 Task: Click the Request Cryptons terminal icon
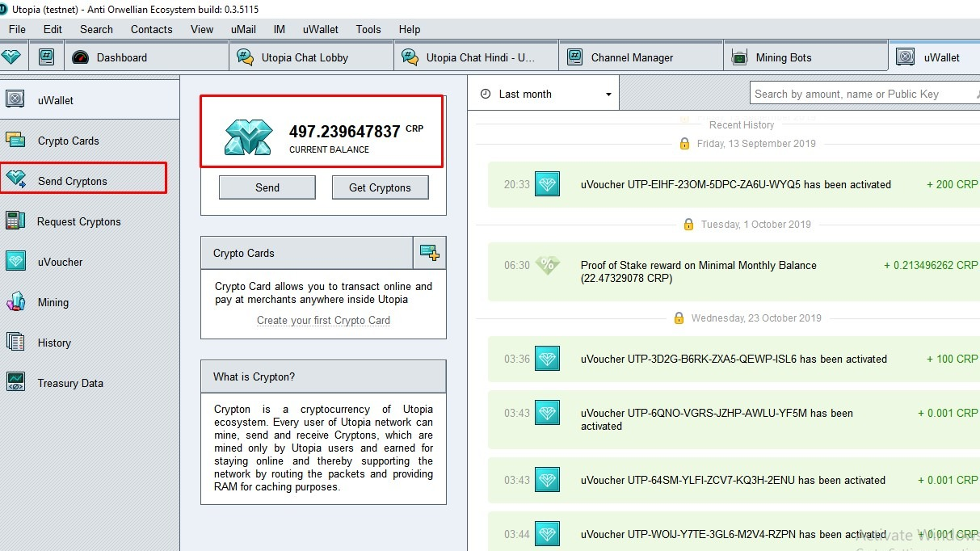[x=14, y=221]
